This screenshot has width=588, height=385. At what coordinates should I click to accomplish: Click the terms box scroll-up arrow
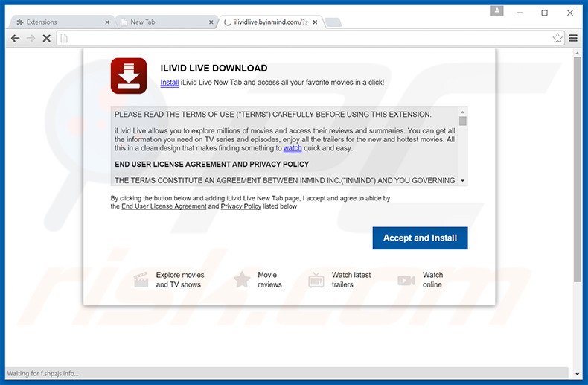pos(463,112)
